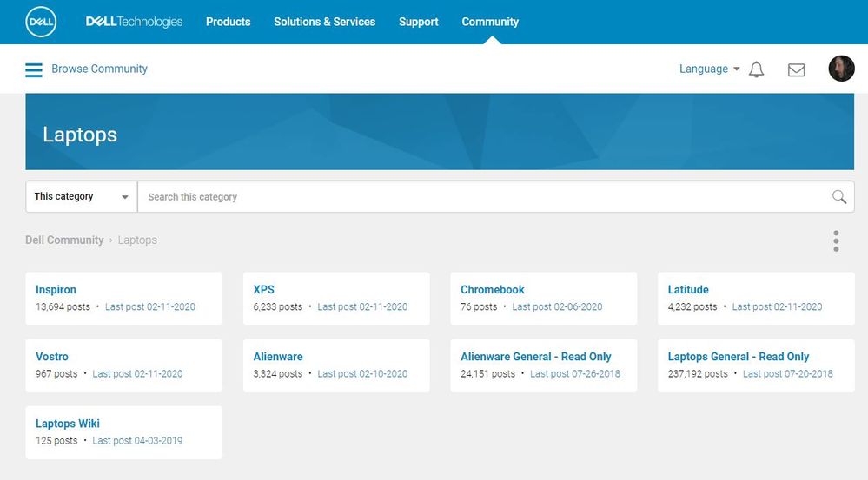Open the user profile avatar
The width and height of the screenshot is (868, 480).
[x=841, y=69]
